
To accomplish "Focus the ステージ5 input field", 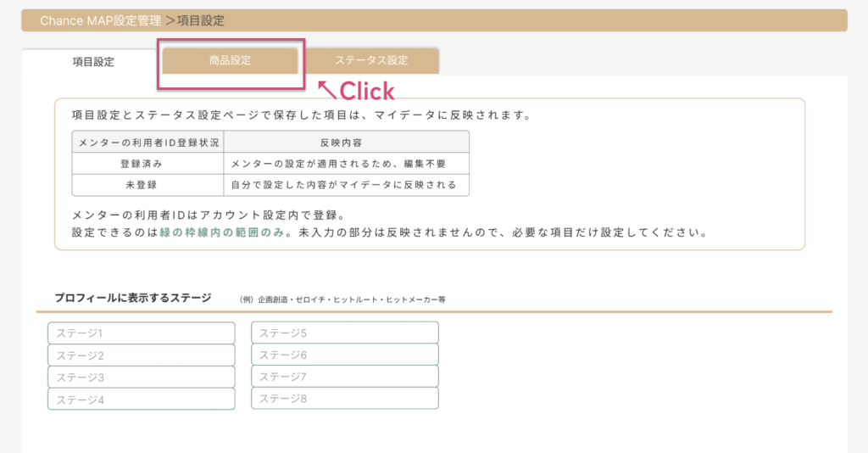I will coord(344,333).
